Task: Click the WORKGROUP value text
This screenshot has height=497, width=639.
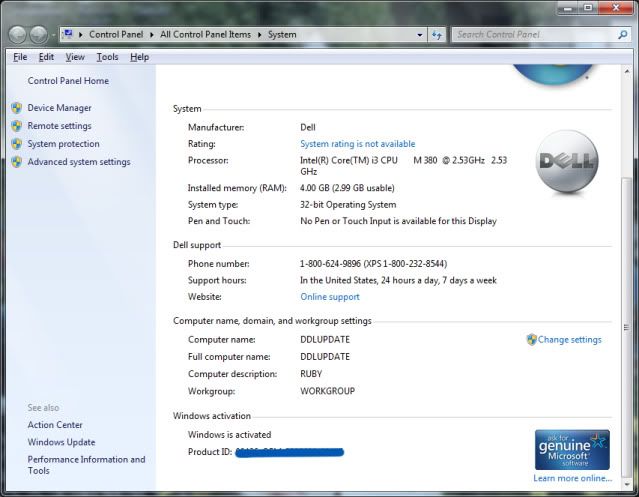Action: (327, 391)
